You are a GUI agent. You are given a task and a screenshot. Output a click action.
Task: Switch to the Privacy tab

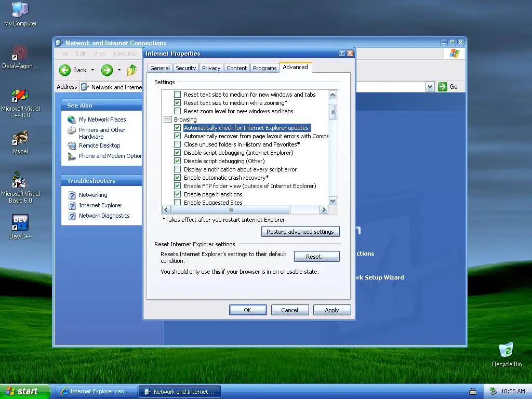pyautogui.click(x=211, y=68)
